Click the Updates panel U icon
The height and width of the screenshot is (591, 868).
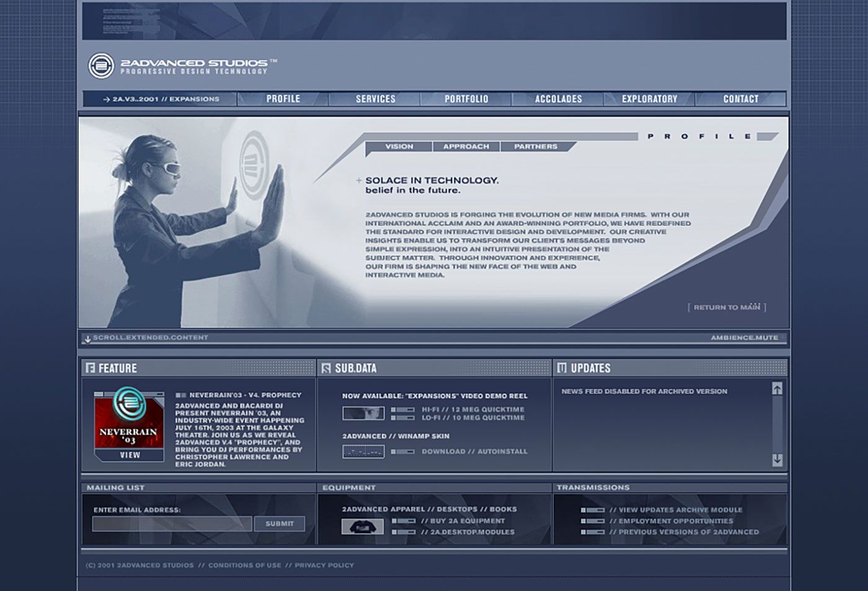coord(562,368)
